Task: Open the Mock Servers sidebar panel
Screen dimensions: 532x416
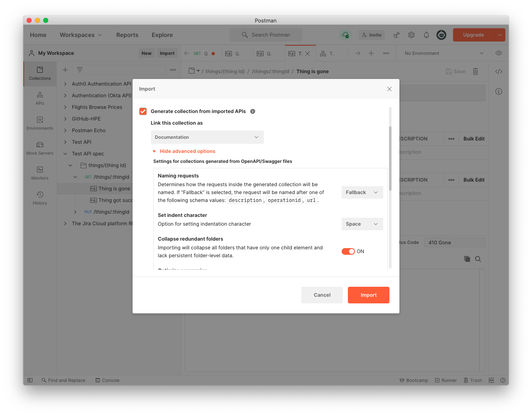Action: (40, 149)
